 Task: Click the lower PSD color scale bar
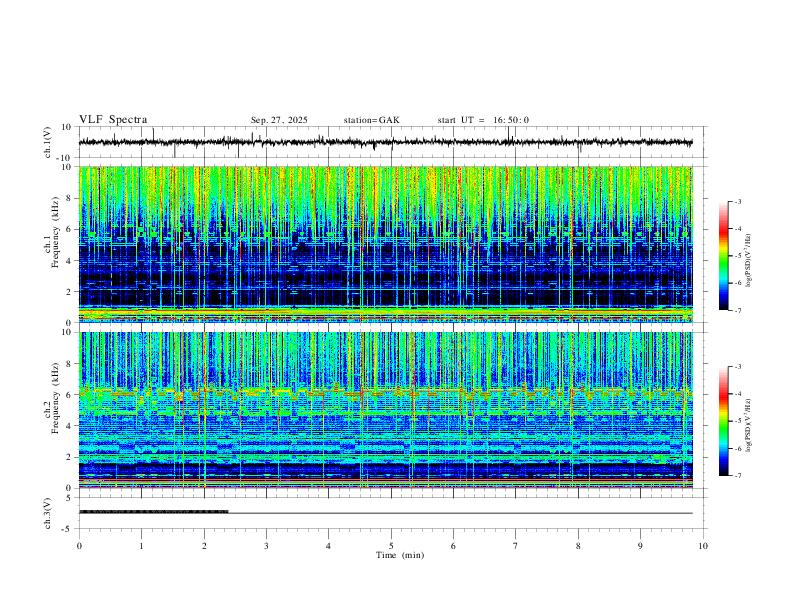pos(724,421)
